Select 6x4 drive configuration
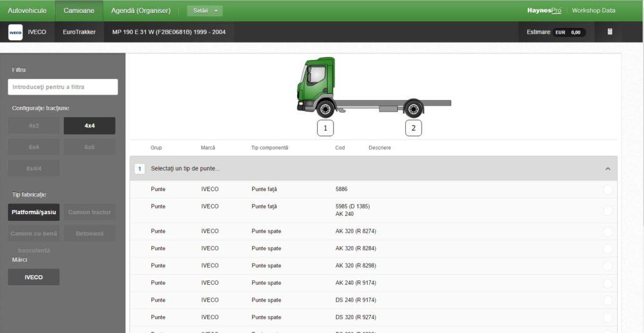 tap(34, 146)
